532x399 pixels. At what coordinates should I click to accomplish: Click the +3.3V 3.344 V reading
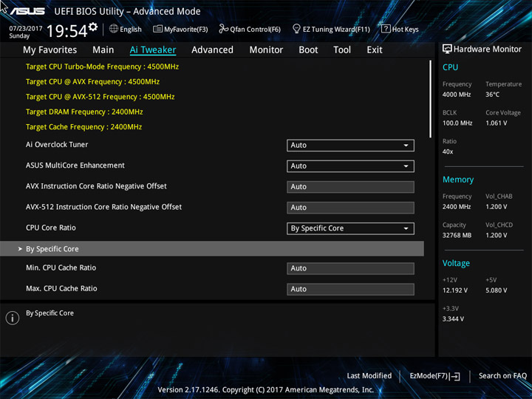(x=453, y=319)
